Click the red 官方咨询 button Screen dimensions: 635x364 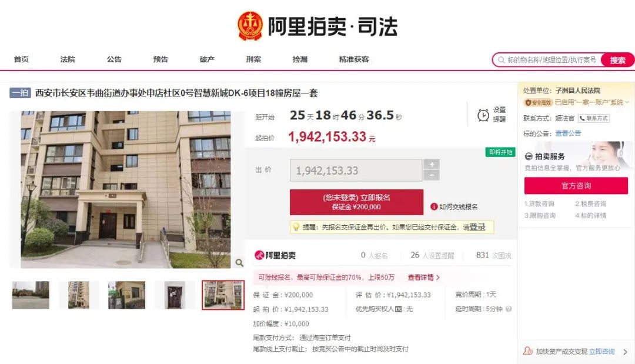tap(576, 186)
